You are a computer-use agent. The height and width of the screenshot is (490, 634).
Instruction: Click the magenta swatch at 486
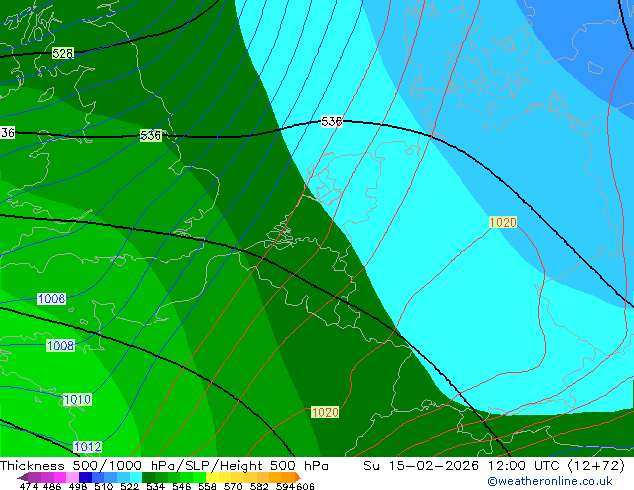(x=60, y=477)
